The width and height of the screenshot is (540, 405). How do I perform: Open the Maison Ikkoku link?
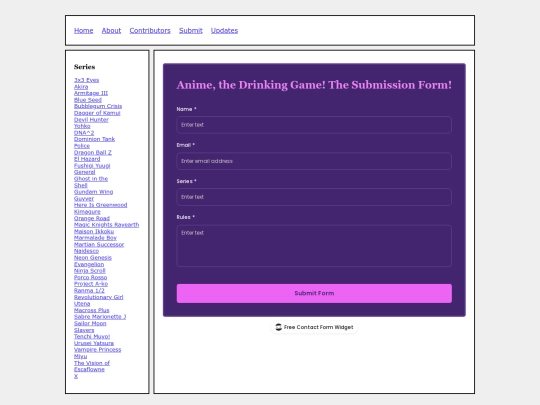(94, 231)
